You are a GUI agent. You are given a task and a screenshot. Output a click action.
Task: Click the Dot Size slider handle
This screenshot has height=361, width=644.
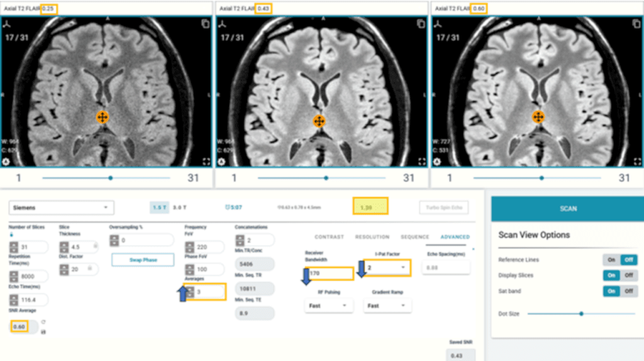click(581, 313)
